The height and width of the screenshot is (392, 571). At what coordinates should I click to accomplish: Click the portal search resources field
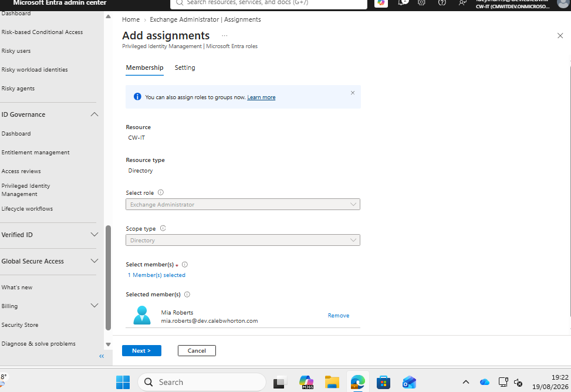coord(269,3)
